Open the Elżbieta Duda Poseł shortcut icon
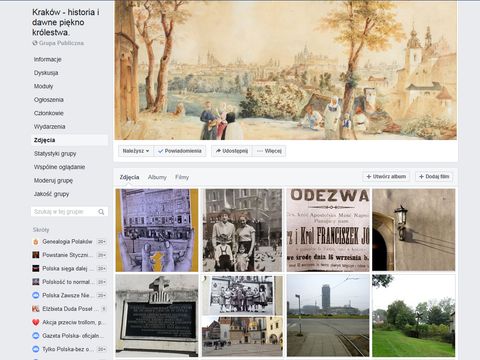480x360 pixels. [x=36, y=309]
